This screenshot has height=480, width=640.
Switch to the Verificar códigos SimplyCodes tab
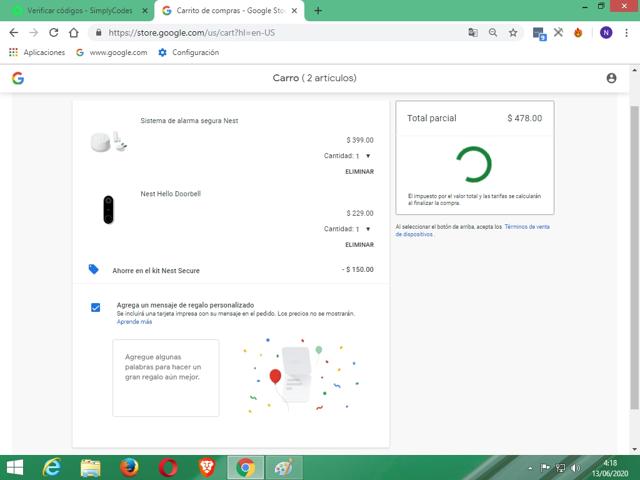(78, 11)
